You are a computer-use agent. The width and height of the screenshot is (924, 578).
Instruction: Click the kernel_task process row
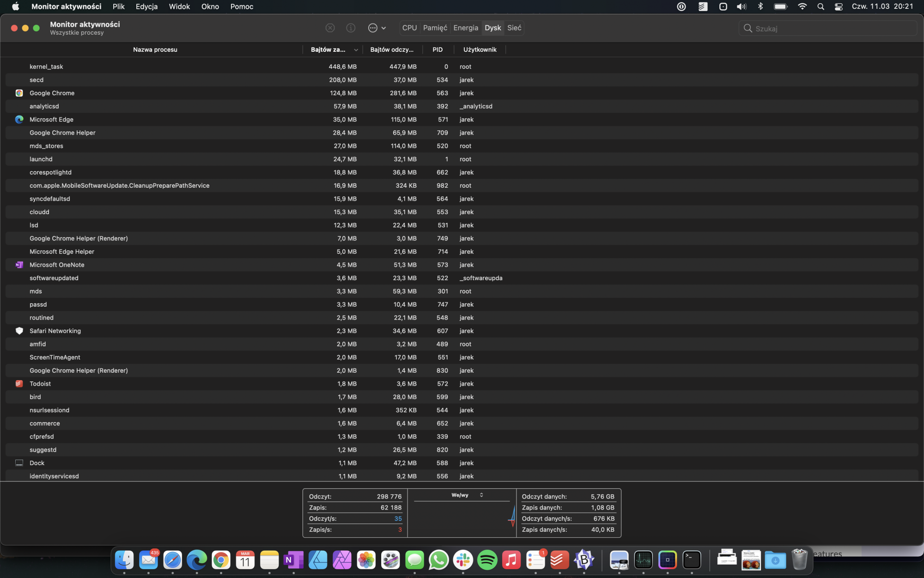click(46, 67)
